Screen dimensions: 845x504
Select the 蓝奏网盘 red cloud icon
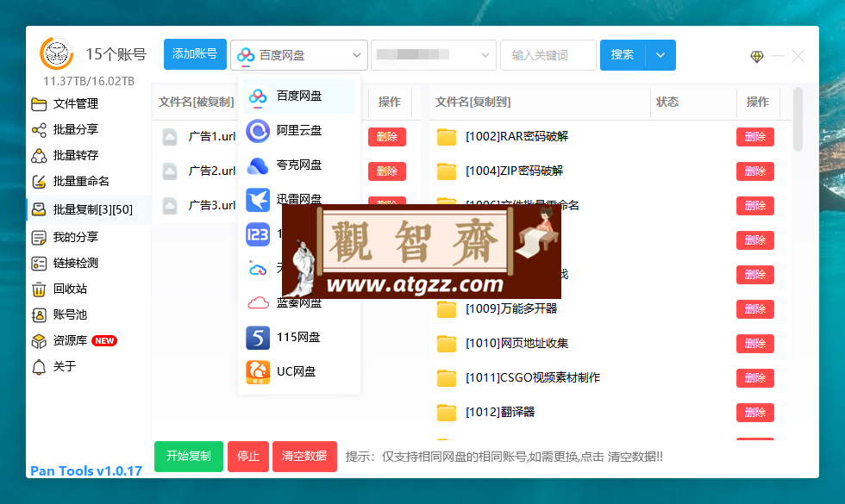(x=258, y=303)
